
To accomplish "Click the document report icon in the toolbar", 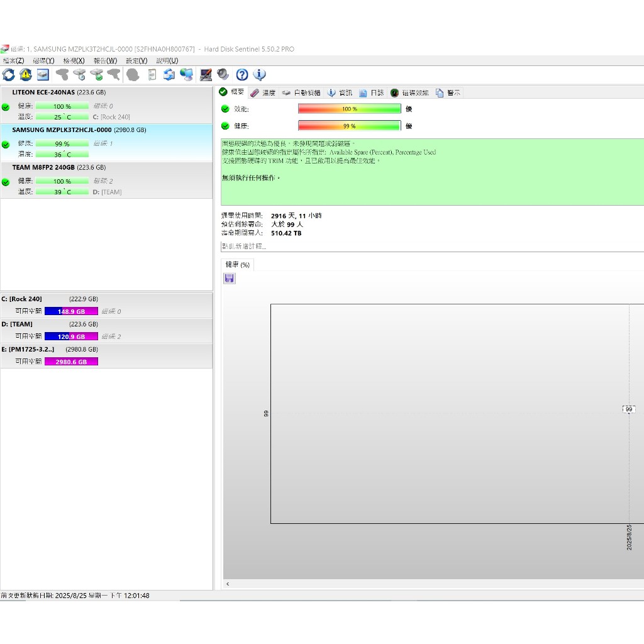I will coord(152,75).
